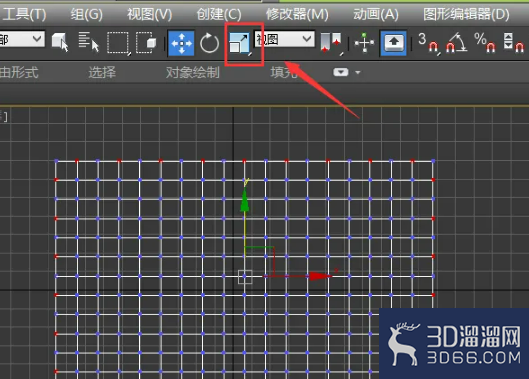Viewport: 529px width, 379px height.
Task: Open Select by Name list
Action: (88, 42)
